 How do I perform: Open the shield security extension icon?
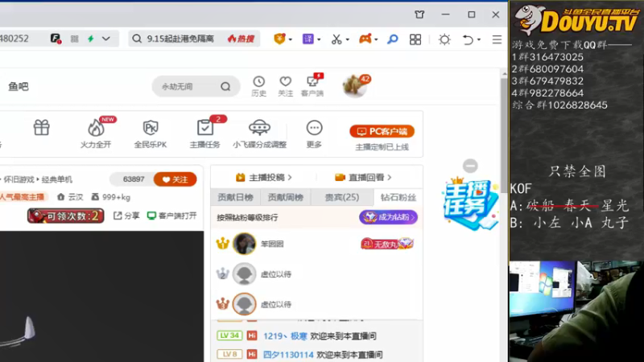click(279, 39)
